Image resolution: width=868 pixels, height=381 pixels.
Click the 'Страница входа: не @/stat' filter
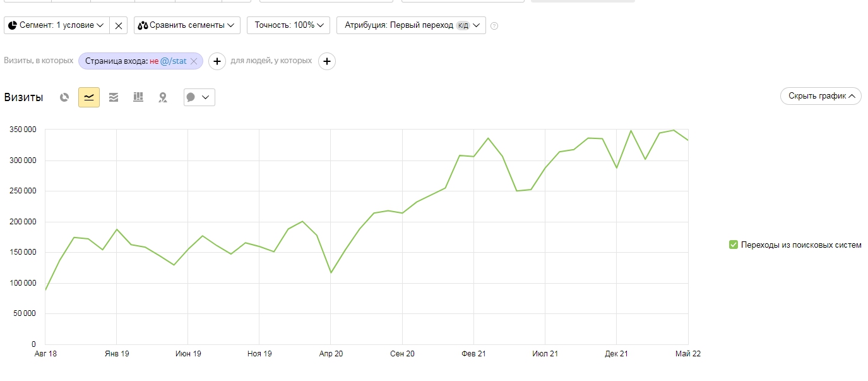click(135, 61)
